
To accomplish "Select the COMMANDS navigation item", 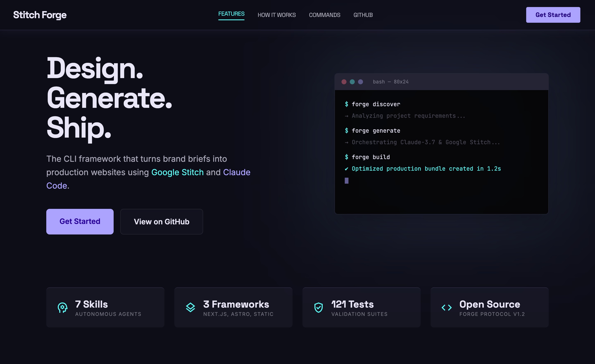I will coord(325,15).
